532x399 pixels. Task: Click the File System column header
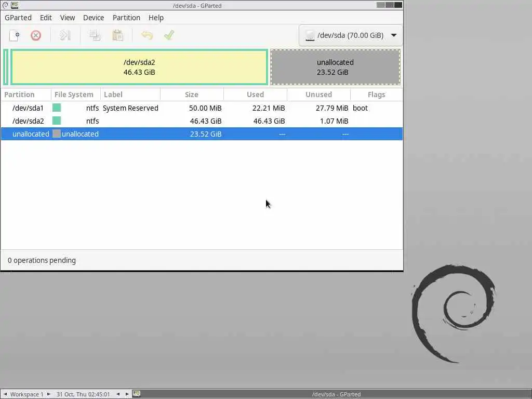coord(76,95)
